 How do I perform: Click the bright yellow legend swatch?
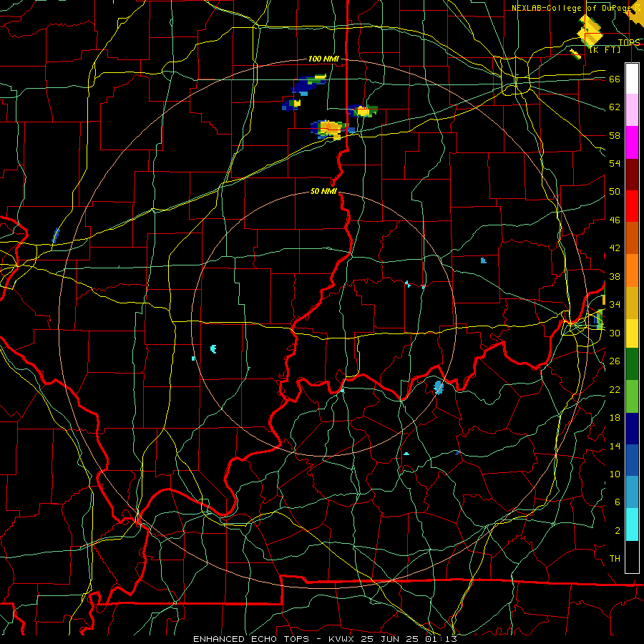(632, 333)
